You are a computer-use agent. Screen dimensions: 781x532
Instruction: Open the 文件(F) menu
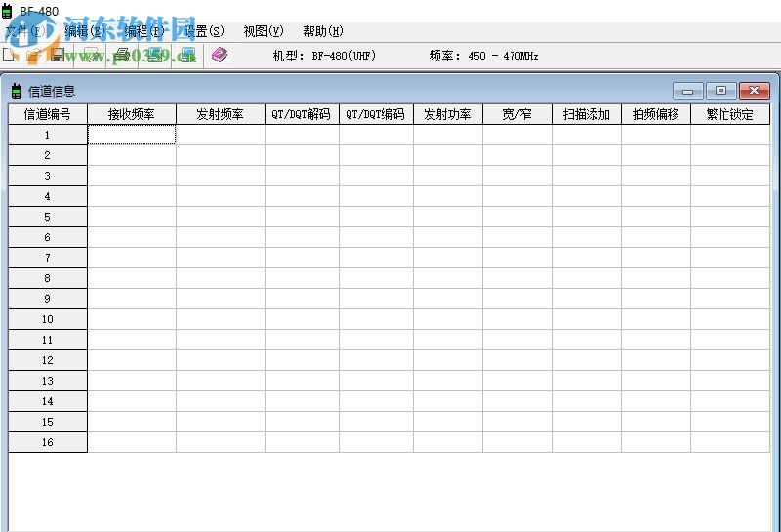pyautogui.click(x=25, y=31)
